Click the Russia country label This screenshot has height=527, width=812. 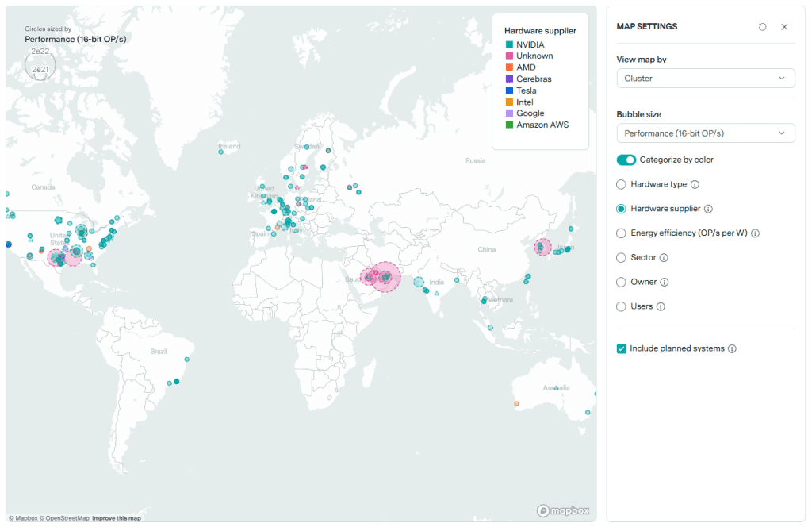point(476,160)
